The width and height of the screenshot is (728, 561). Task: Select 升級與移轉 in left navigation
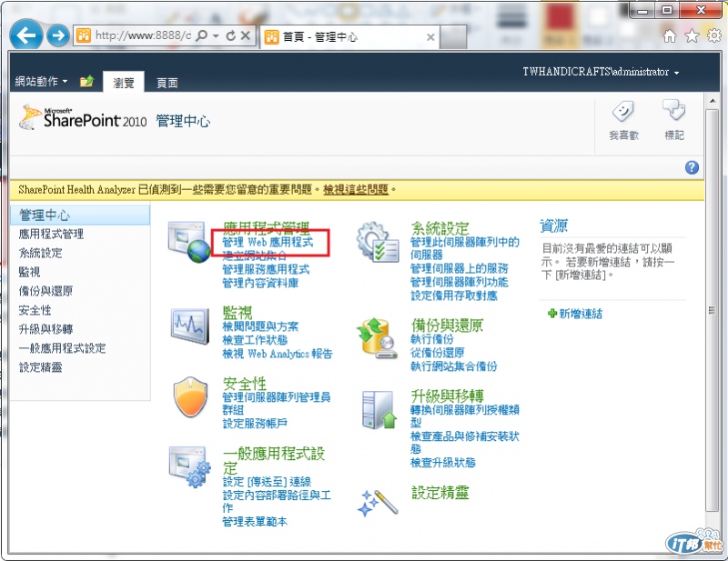click(45, 329)
